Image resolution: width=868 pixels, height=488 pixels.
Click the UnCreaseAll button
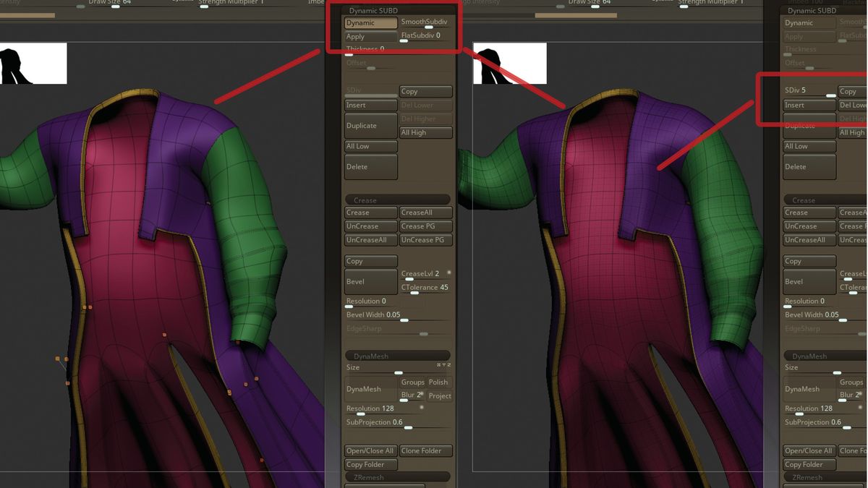tap(370, 239)
